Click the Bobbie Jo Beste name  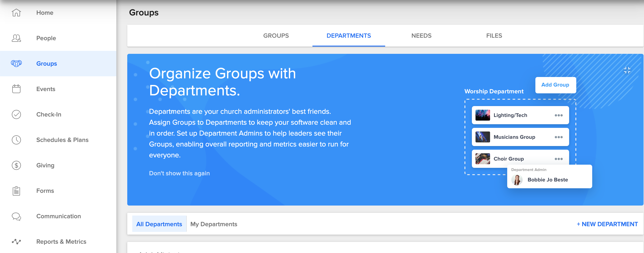pos(547,180)
